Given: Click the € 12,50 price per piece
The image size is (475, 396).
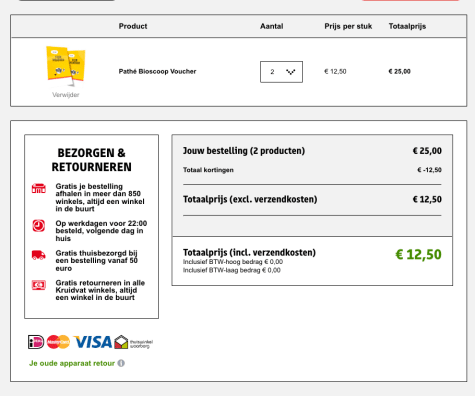Looking at the screenshot, I should 335,71.
